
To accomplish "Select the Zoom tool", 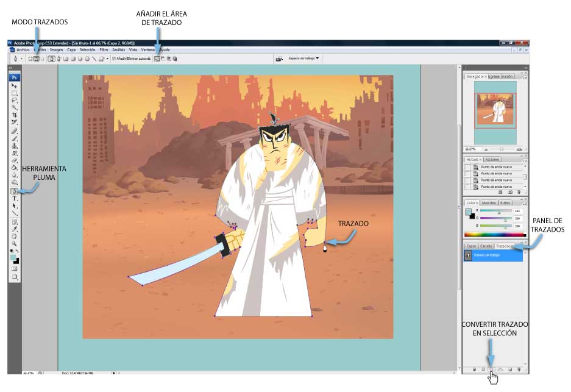I will [14, 243].
